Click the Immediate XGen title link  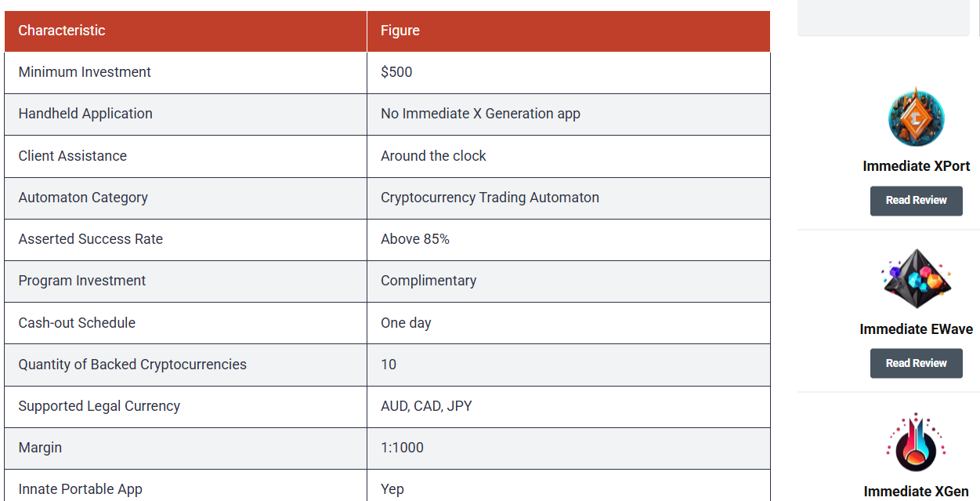(916, 492)
